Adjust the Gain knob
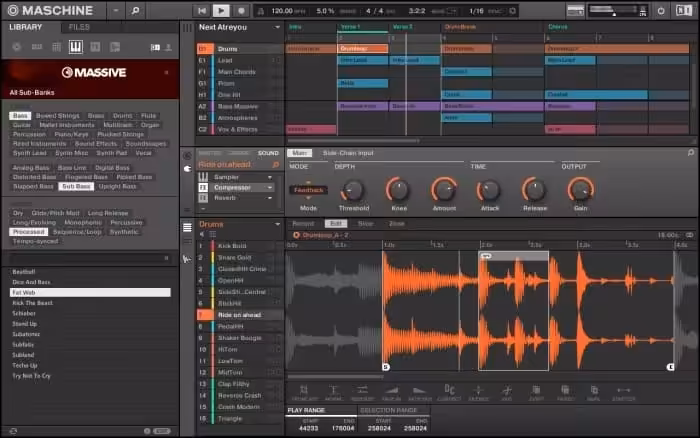This screenshot has width=700, height=438. (x=580, y=191)
